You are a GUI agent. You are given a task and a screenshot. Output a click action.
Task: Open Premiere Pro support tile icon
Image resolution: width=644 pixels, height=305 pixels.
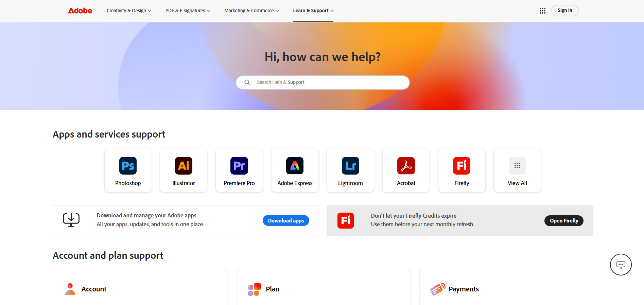tap(239, 166)
